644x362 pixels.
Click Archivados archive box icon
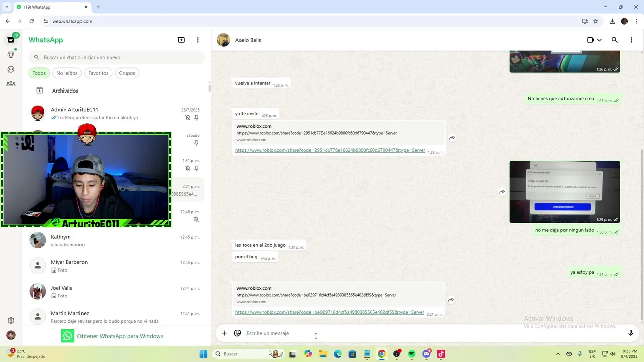pyautogui.click(x=39, y=90)
